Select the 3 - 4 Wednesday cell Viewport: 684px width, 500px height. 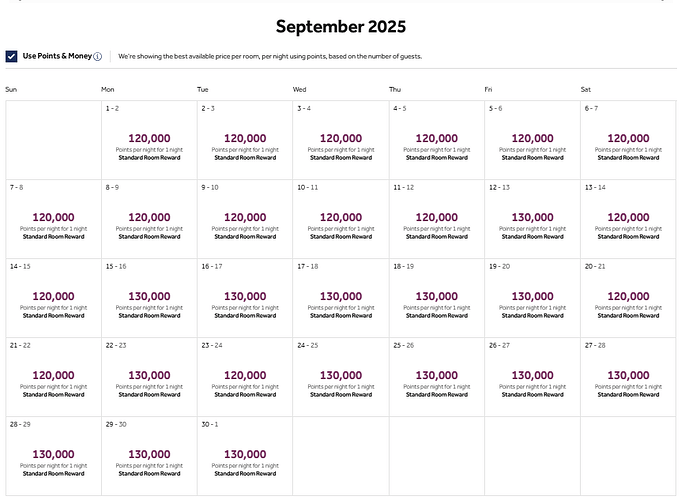[x=341, y=140]
